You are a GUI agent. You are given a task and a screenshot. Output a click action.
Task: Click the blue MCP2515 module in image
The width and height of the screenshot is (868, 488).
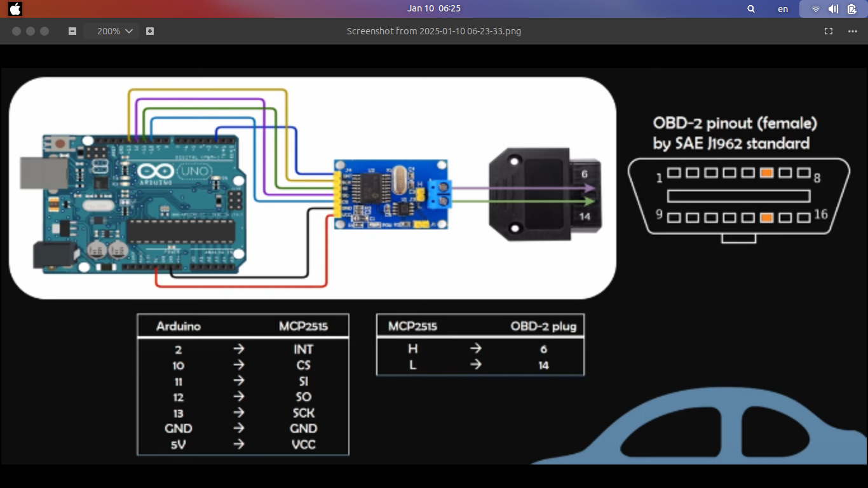click(x=390, y=194)
